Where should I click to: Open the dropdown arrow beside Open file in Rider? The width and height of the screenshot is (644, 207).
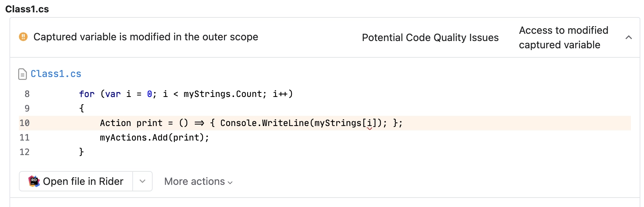click(x=142, y=181)
